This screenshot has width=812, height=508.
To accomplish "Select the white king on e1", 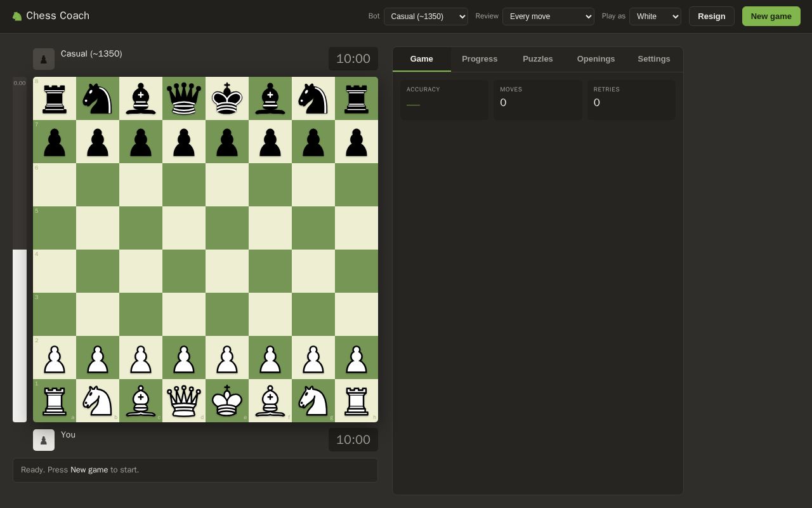I will pyautogui.click(x=227, y=401).
